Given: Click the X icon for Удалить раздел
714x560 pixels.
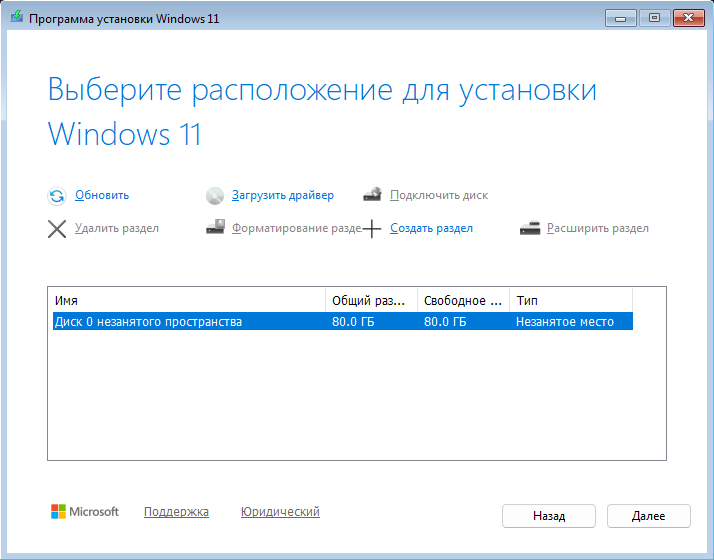Looking at the screenshot, I should 57,229.
